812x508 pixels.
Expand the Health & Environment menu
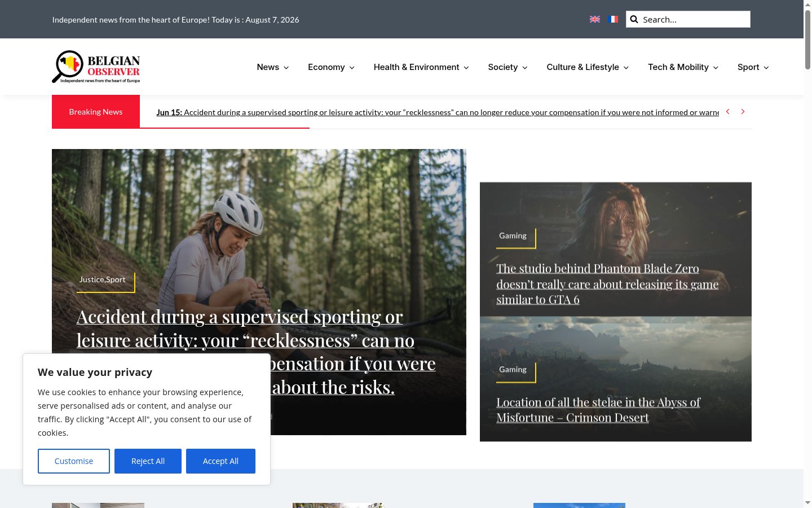pos(421,67)
